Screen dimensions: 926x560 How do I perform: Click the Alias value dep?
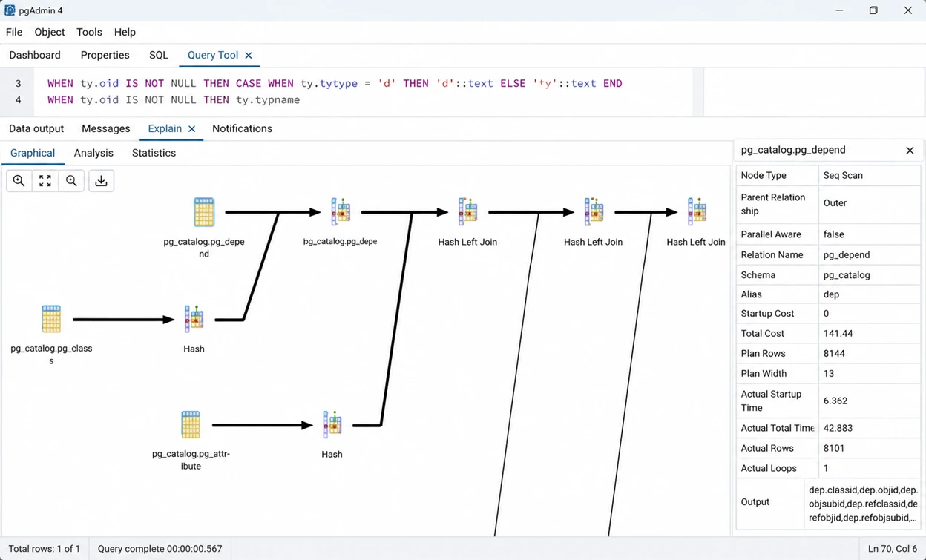pos(831,294)
